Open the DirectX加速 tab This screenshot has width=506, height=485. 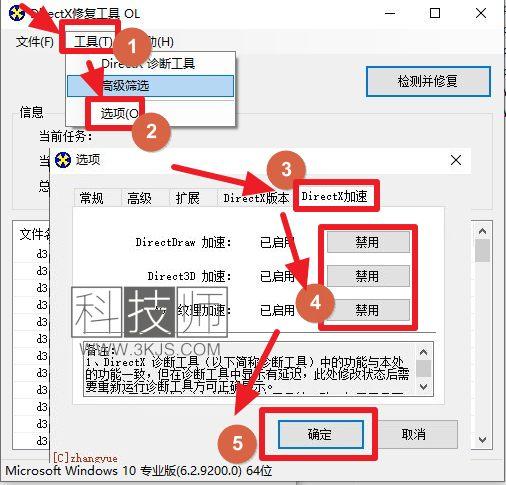(x=334, y=196)
